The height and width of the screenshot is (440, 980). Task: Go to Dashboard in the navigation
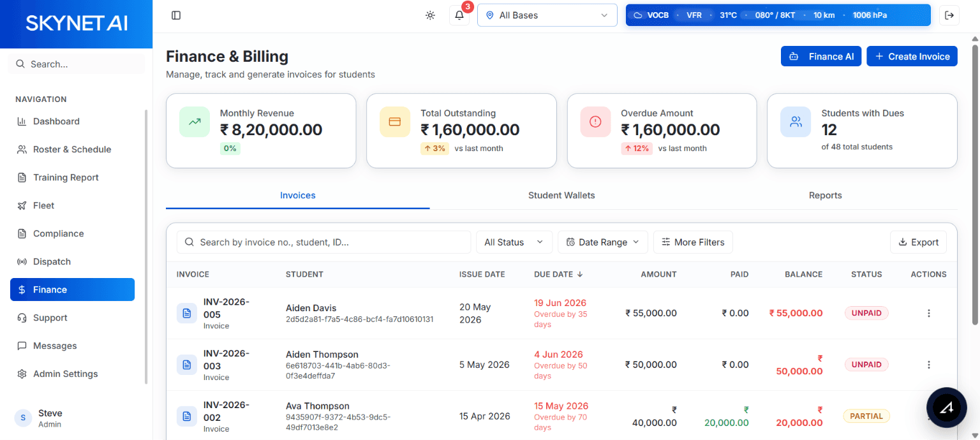click(72, 121)
